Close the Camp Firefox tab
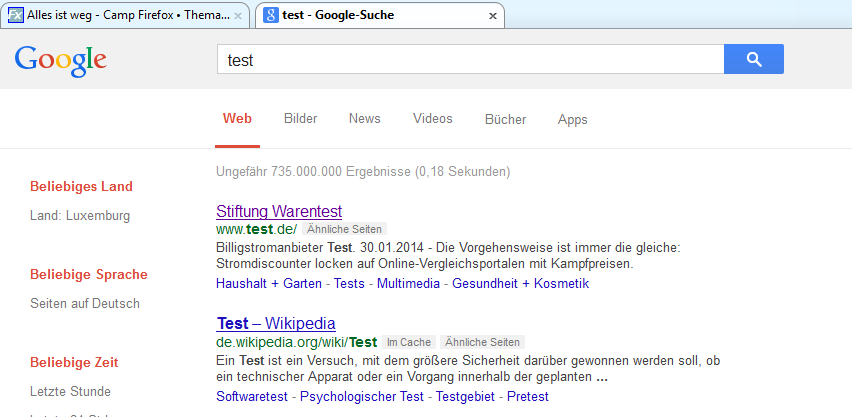The image size is (852, 417). [237, 16]
